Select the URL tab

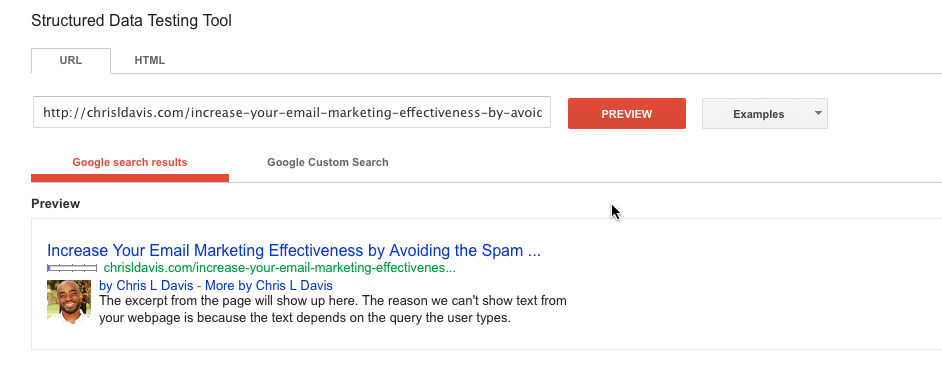click(x=71, y=61)
